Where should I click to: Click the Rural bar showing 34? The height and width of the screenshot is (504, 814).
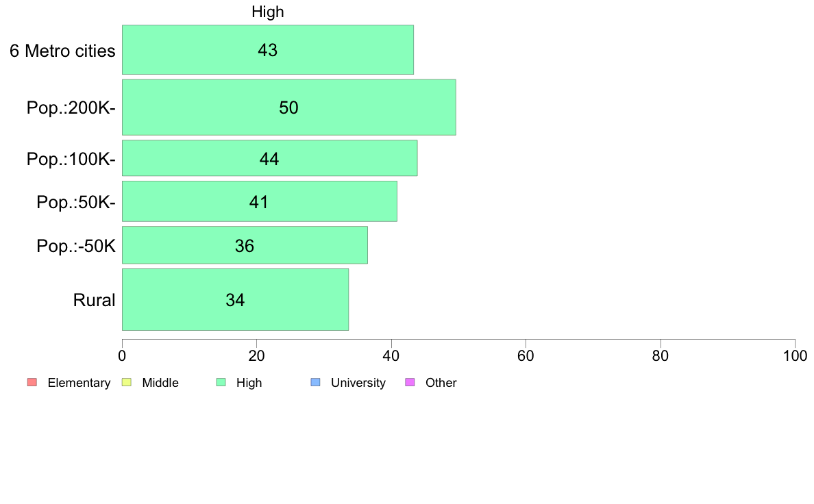[236, 299]
